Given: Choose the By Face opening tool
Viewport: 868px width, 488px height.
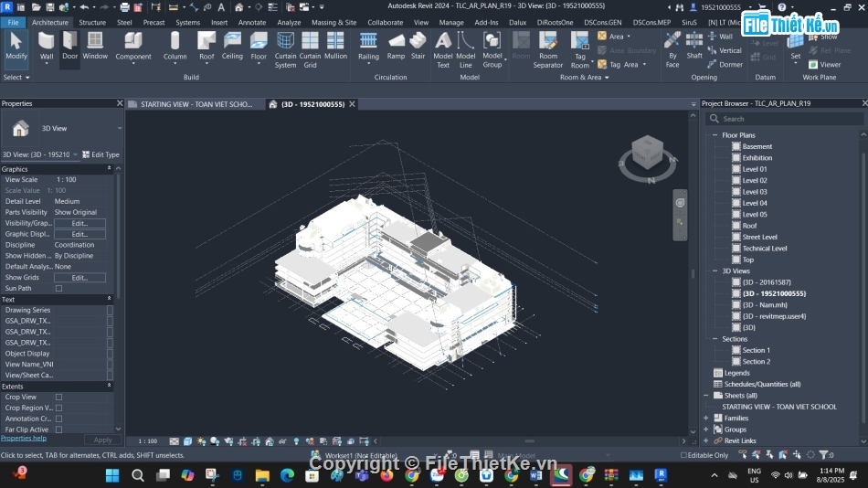Looking at the screenshot, I should point(672,50).
